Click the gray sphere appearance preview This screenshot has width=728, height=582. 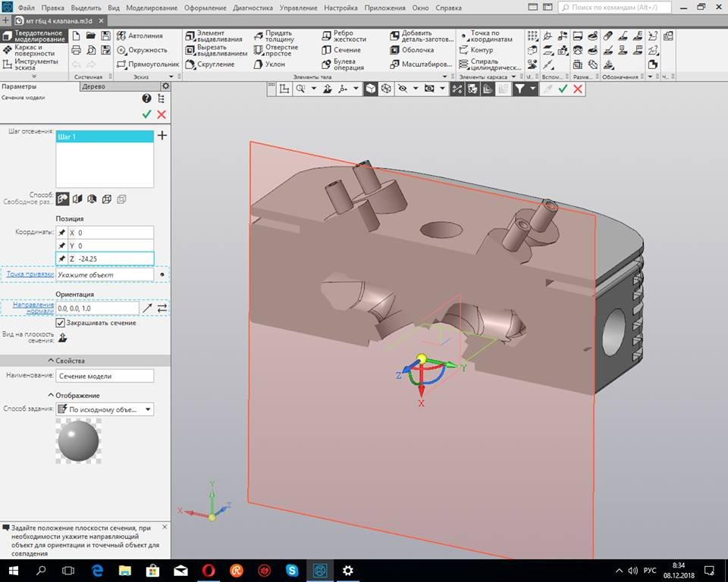click(78, 441)
